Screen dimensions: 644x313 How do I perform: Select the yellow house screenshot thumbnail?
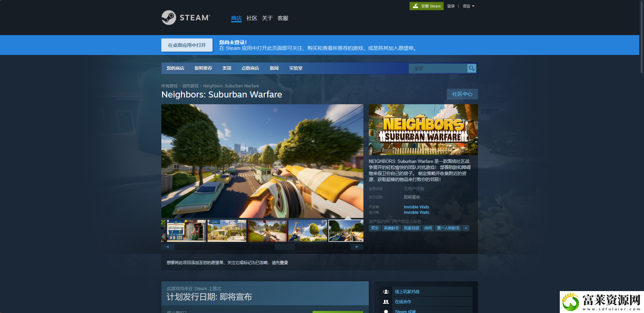227,231
